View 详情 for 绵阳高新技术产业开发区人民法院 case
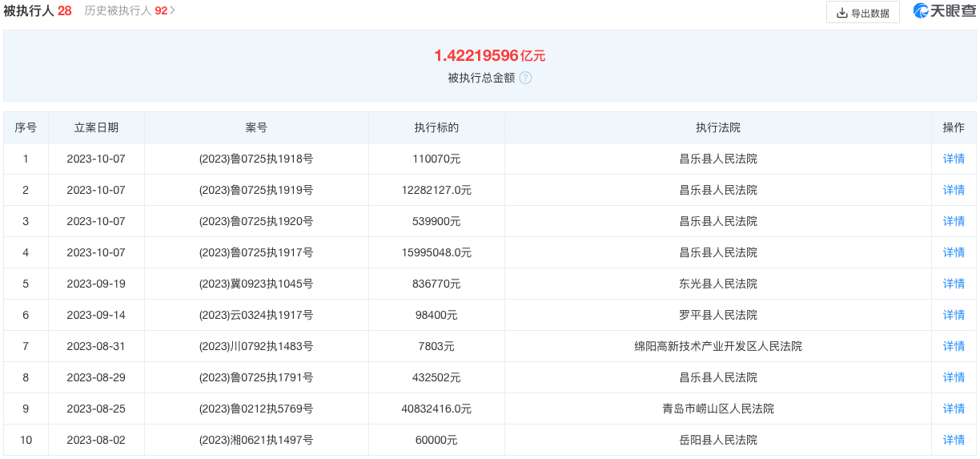Viewport: 980px width, 459px height. 954,346
